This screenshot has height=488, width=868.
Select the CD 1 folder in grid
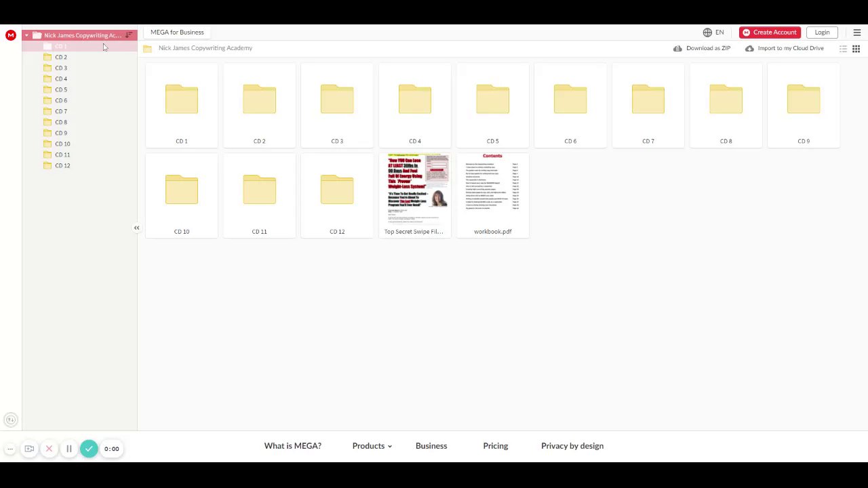[182, 105]
